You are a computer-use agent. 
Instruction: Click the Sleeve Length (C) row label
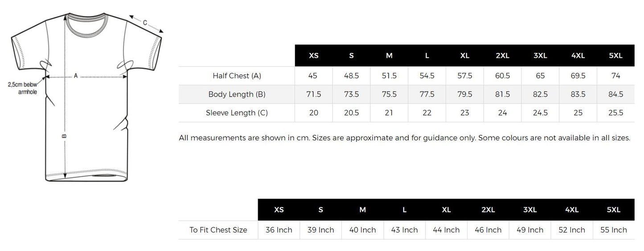tap(237, 113)
